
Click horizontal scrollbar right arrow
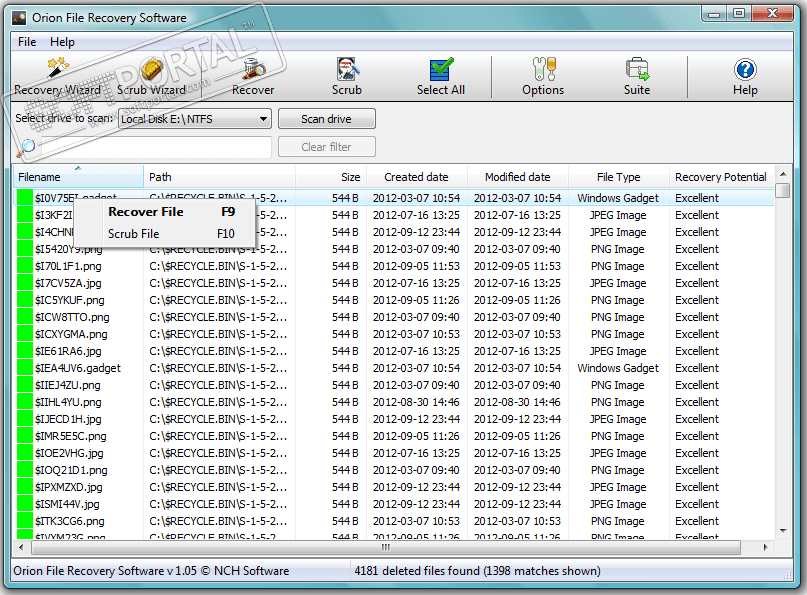[766, 547]
